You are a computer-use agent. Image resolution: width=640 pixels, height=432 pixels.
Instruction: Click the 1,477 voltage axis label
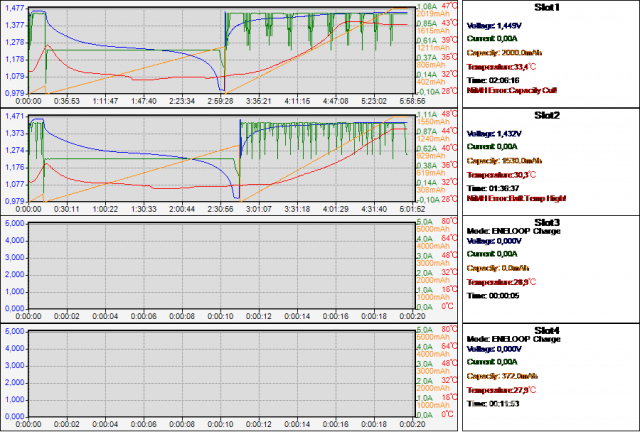(14, 8)
